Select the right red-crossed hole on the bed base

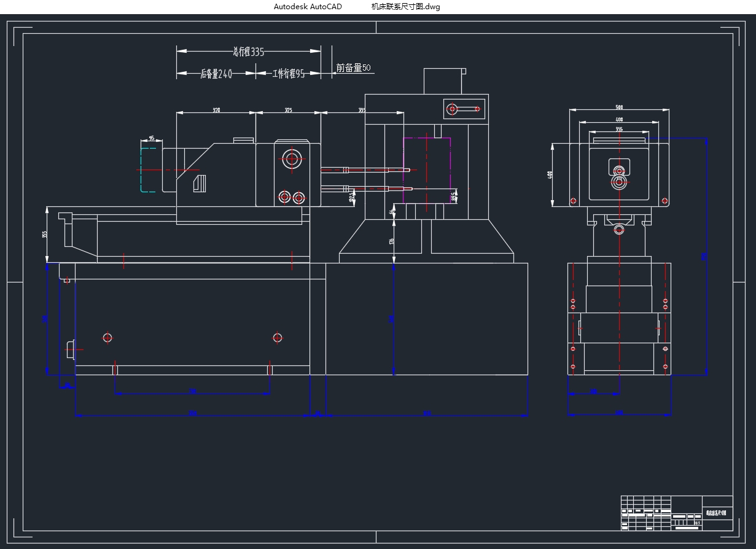[x=277, y=337]
